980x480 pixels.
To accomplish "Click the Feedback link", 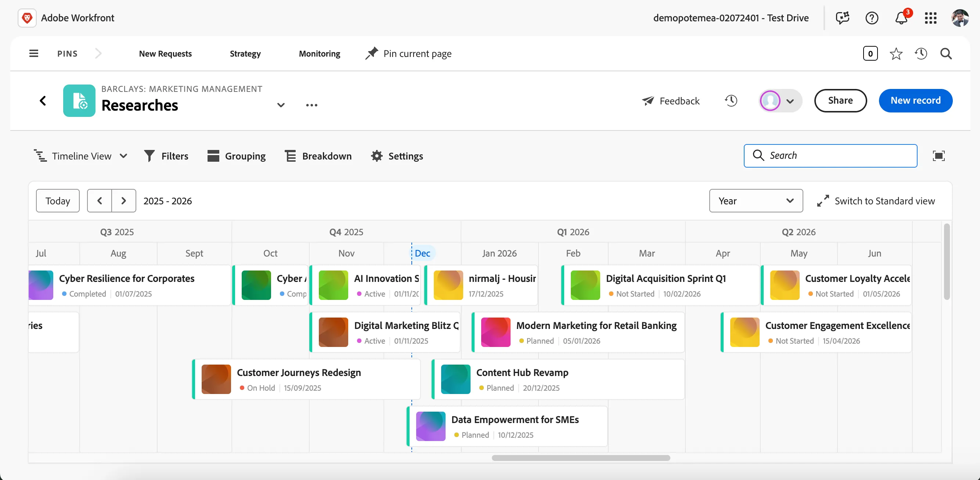I will [x=671, y=101].
